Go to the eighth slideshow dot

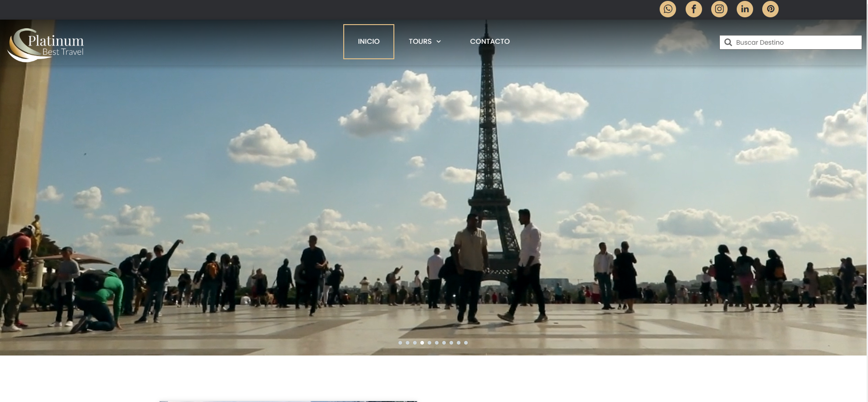(x=451, y=343)
